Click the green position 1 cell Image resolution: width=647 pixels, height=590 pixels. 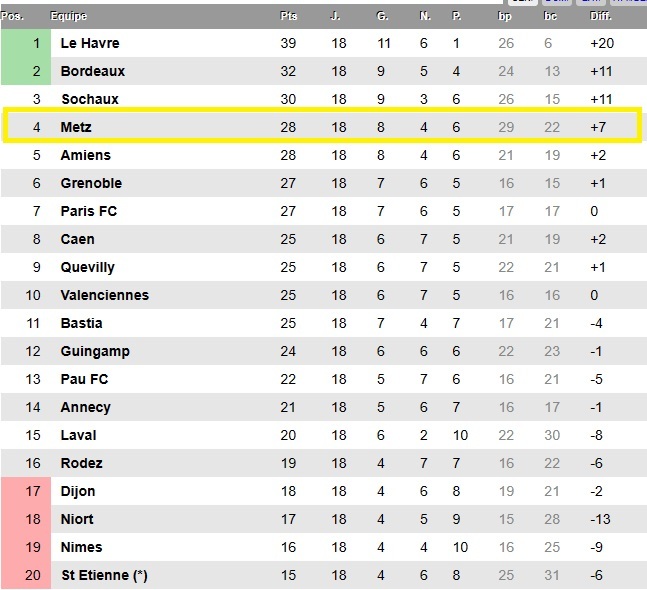pyautogui.click(x=24, y=43)
